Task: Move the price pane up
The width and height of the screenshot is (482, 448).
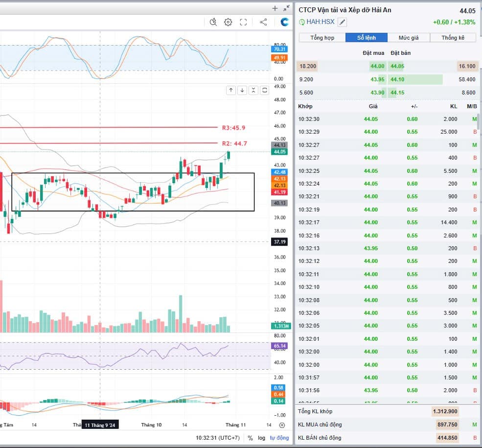Action: pos(230,90)
